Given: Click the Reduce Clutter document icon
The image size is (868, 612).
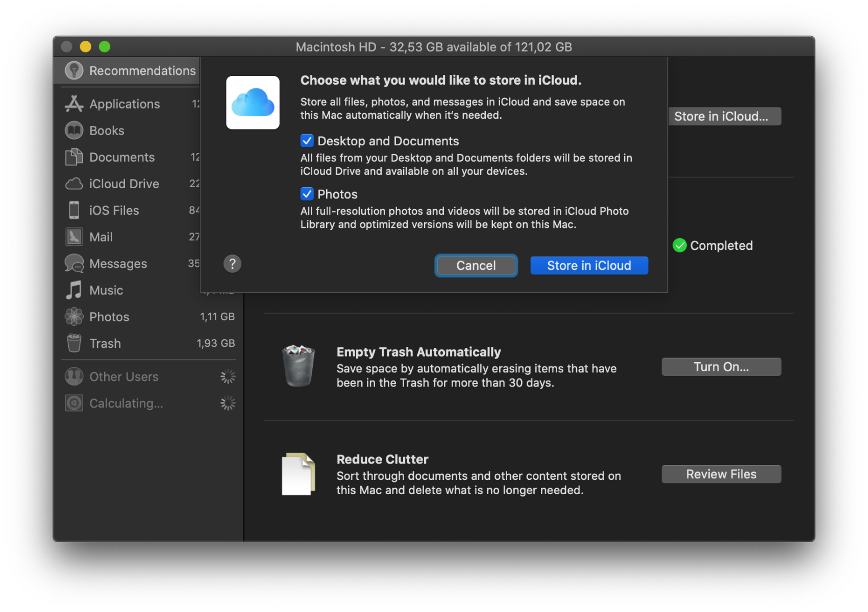Looking at the screenshot, I should click(299, 474).
